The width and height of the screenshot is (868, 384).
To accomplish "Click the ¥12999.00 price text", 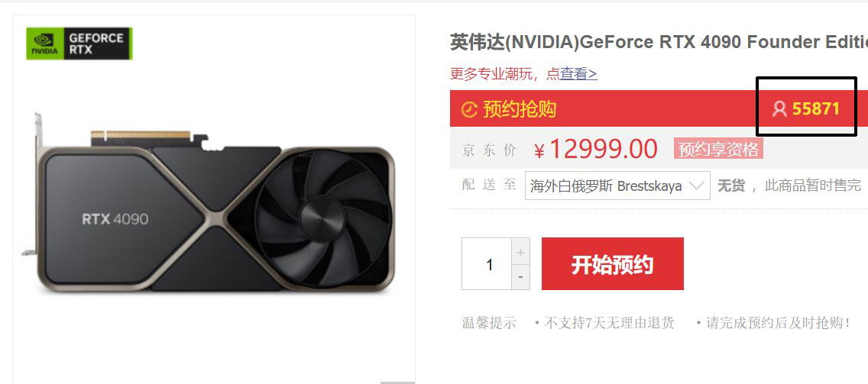I will [596, 150].
